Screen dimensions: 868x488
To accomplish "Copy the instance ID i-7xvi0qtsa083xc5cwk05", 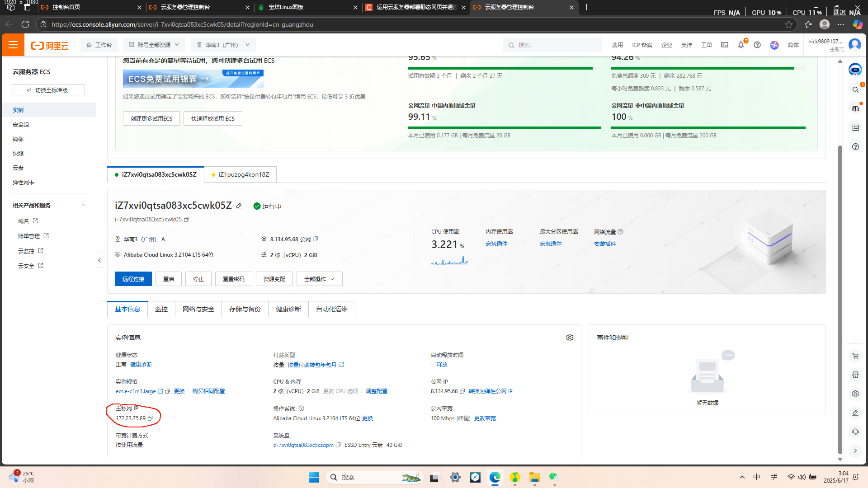I will (186, 220).
